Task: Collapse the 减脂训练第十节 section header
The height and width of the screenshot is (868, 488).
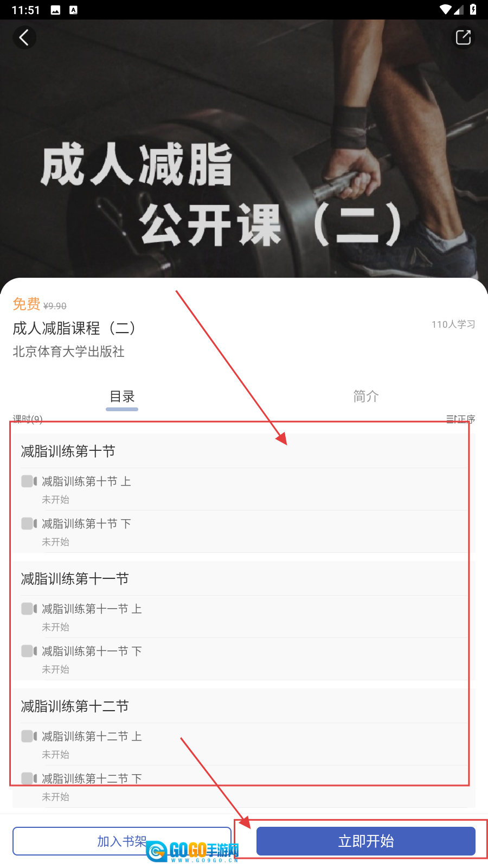Action: point(244,451)
